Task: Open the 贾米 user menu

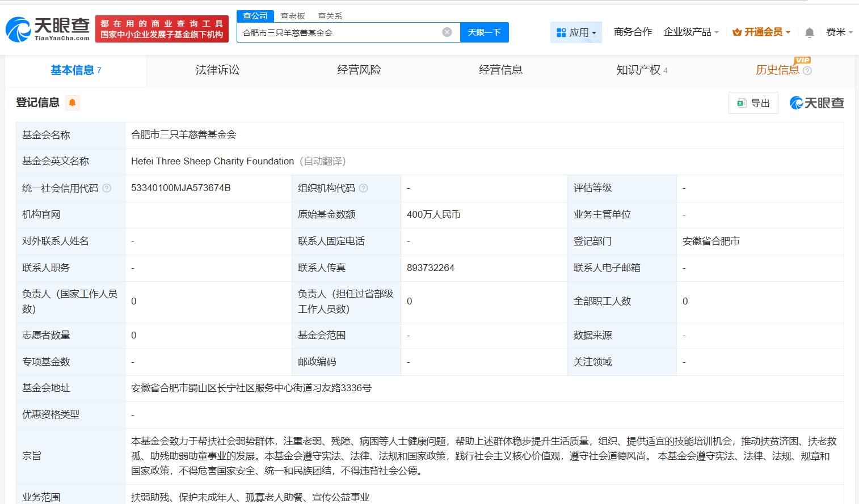Action: [x=839, y=32]
